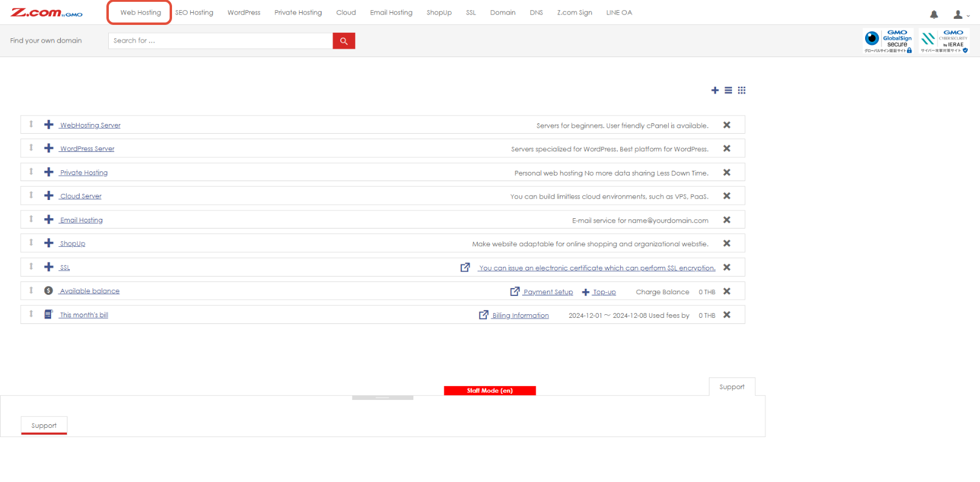Click the add widget plus icon
This screenshot has height=482, width=980.
715,91
